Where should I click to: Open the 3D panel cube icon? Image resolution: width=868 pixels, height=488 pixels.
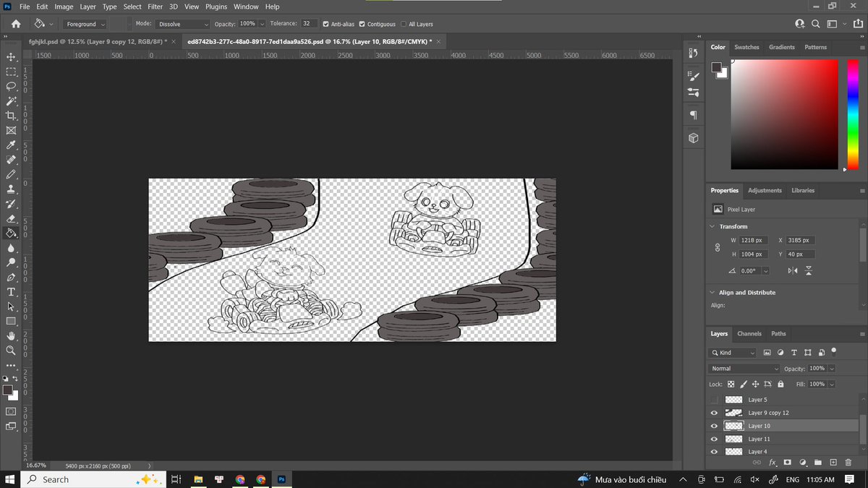click(x=693, y=137)
